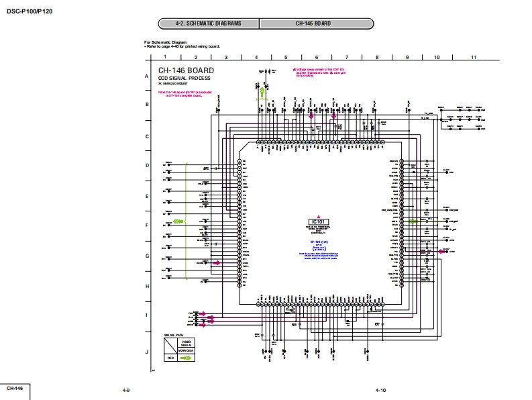Click grid row letter J on the ruler
This screenshot has height=400, width=532.
coord(147,351)
